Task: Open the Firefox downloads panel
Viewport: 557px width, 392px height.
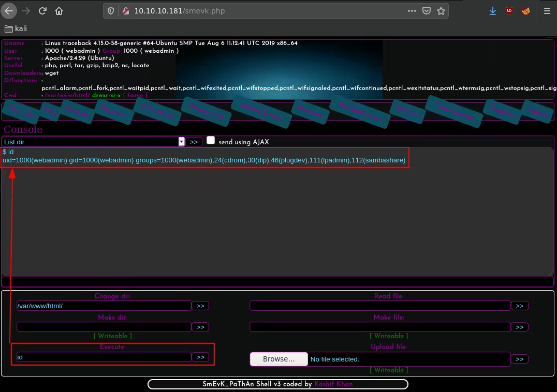Action: point(492,11)
